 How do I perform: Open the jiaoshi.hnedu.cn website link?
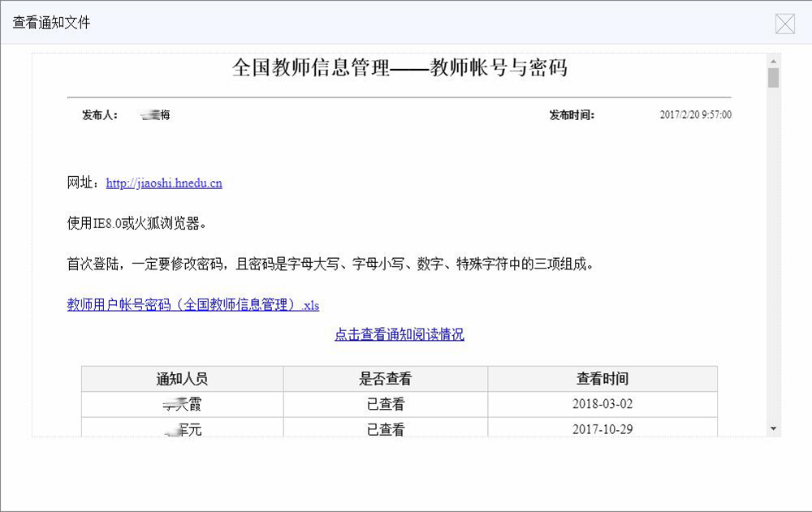(164, 183)
